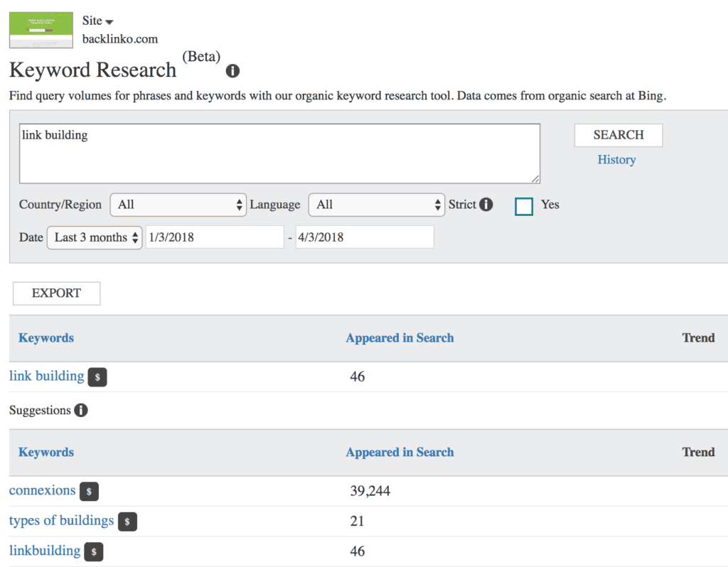This screenshot has width=728, height=567.
Task: Click the backlinko.com site thumbnail
Action: (x=41, y=30)
